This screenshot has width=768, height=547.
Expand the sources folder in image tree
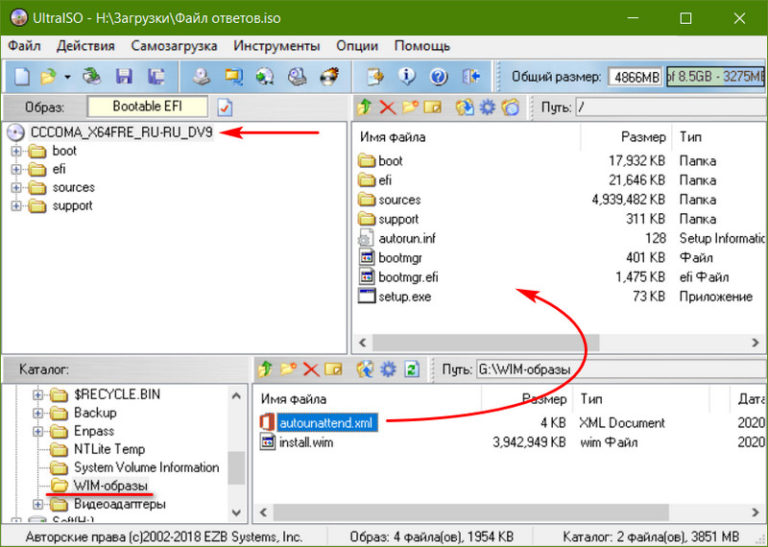(x=16, y=188)
